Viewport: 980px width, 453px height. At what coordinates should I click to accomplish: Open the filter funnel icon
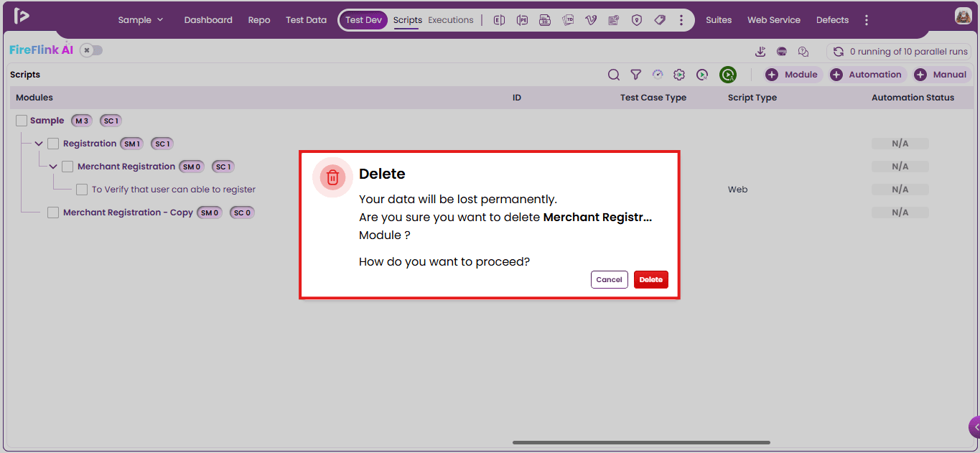point(636,75)
